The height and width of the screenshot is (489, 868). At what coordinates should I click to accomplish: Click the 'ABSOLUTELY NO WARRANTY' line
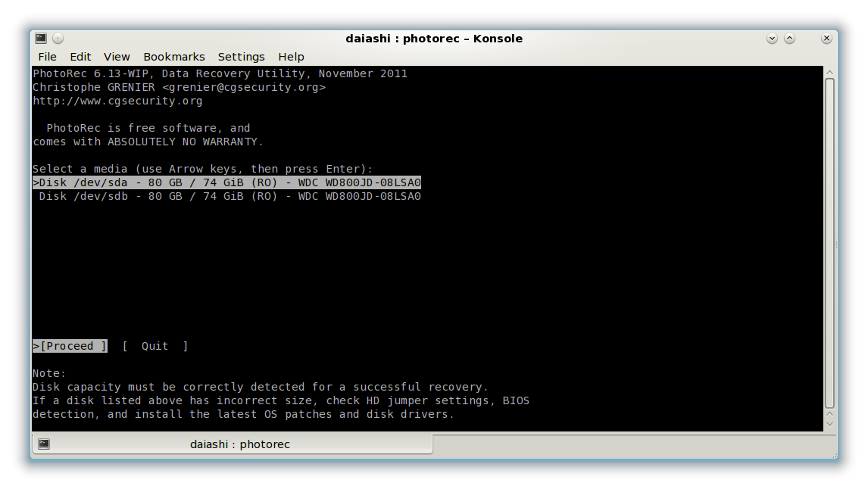[148, 142]
